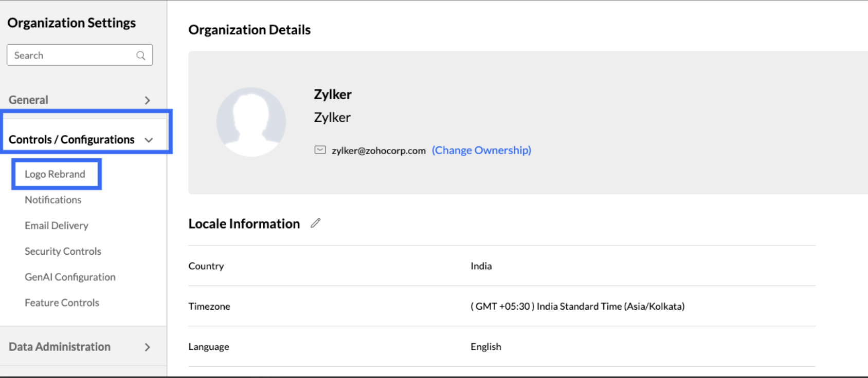Viewport: 868px width, 378px height.
Task: Click the Country value India
Action: point(481,266)
